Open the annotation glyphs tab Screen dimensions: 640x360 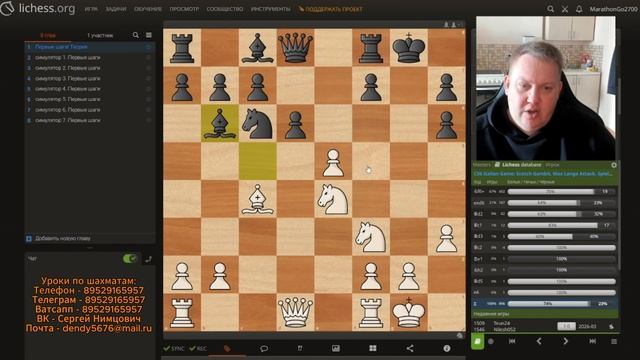pyautogui.click(x=300, y=348)
